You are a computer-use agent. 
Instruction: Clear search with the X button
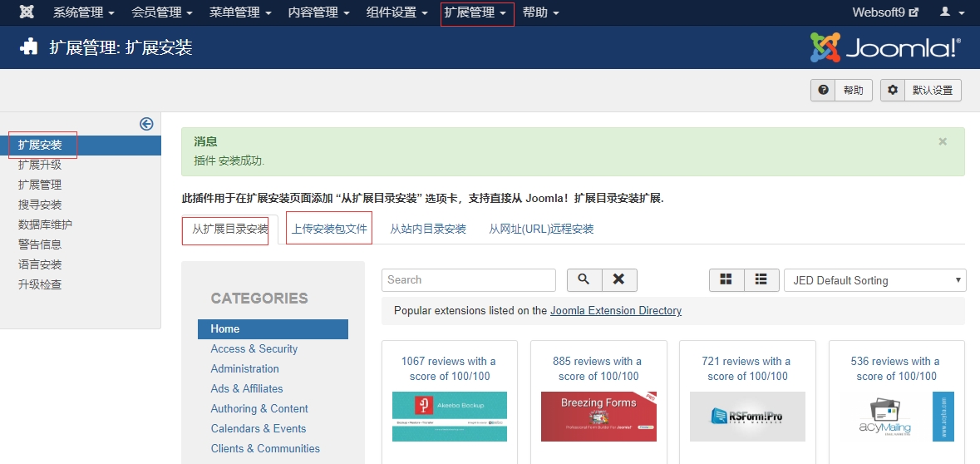(618, 280)
